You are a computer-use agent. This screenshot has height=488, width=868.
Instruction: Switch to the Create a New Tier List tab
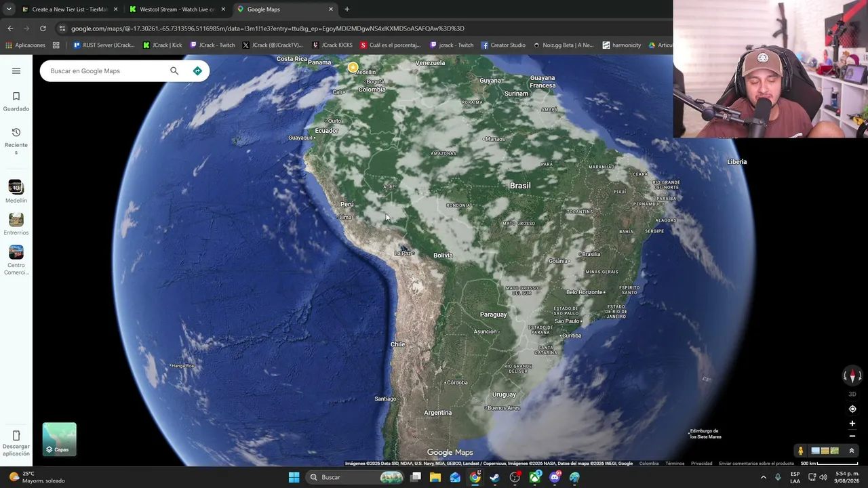click(x=70, y=9)
